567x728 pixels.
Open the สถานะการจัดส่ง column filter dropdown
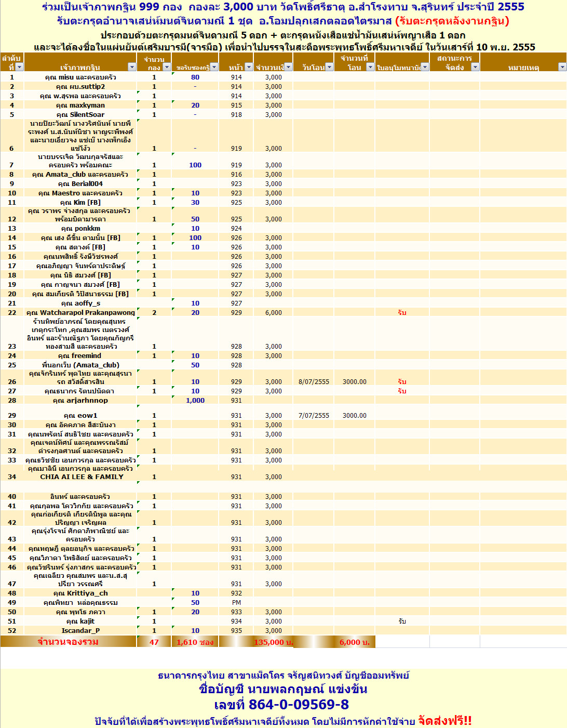[x=475, y=67]
